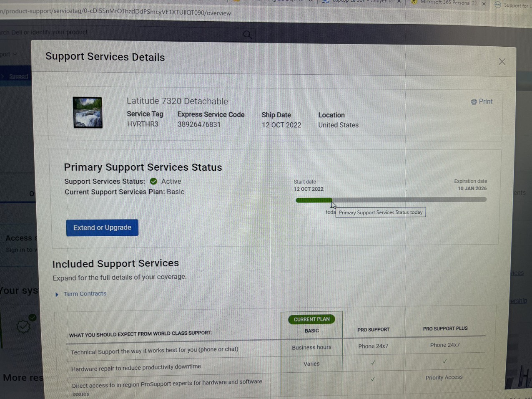Screen dimensions: 532x399
Task: Close the Support Services Details dialog
Action: coord(502,62)
